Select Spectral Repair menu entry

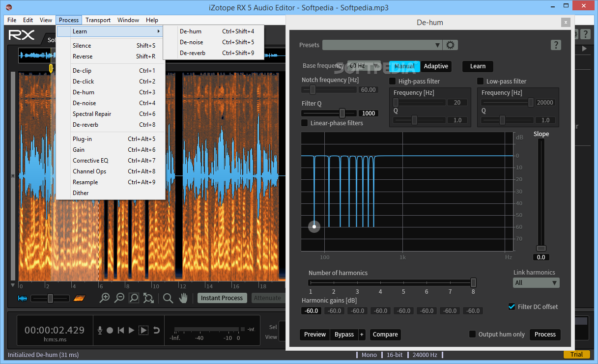pos(111,114)
